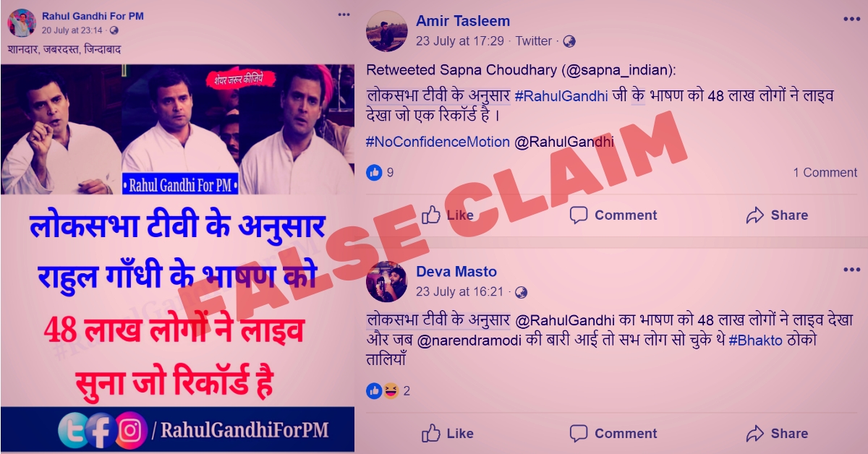Open the three-dot menu on Amir Tasleem's post
The image size is (868, 454).
[x=851, y=20]
